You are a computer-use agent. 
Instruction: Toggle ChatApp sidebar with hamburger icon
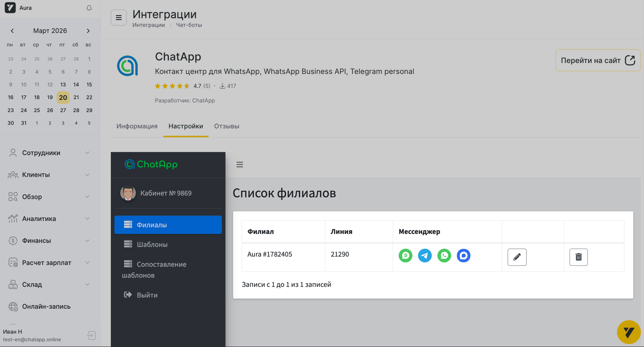click(x=240, y=165)
